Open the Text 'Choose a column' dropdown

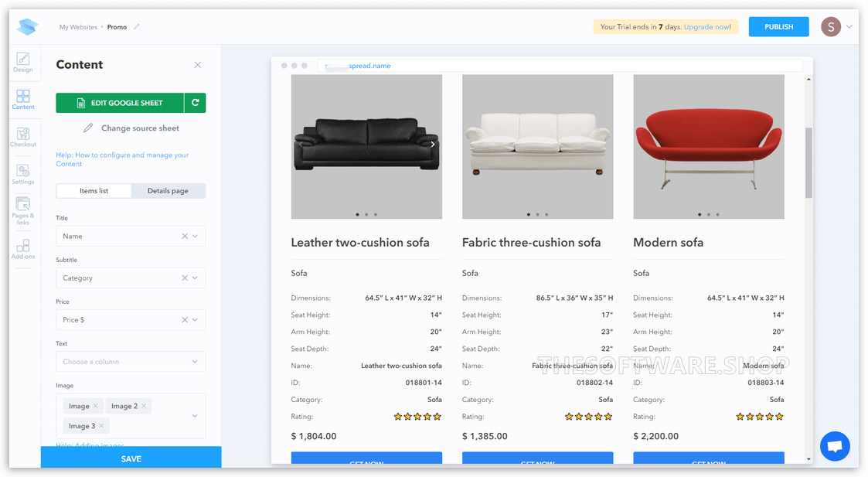(131, 362)
